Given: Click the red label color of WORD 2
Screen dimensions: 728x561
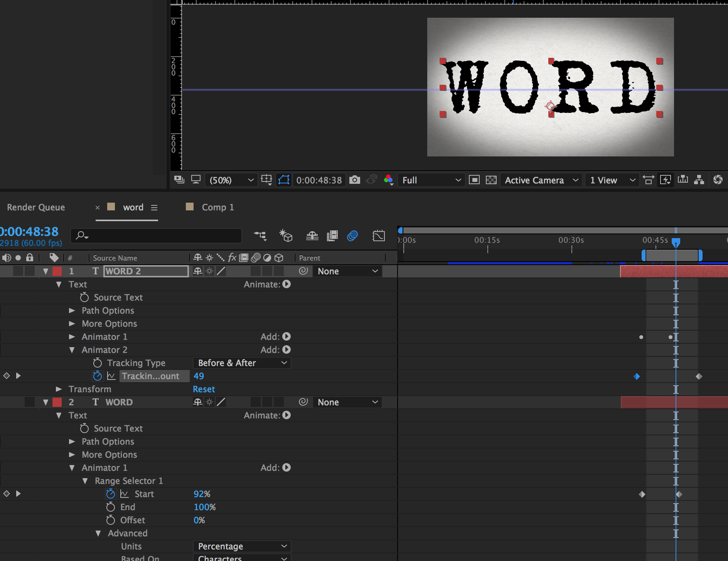Looking at the screenshot, I should [x=57, y=271].
